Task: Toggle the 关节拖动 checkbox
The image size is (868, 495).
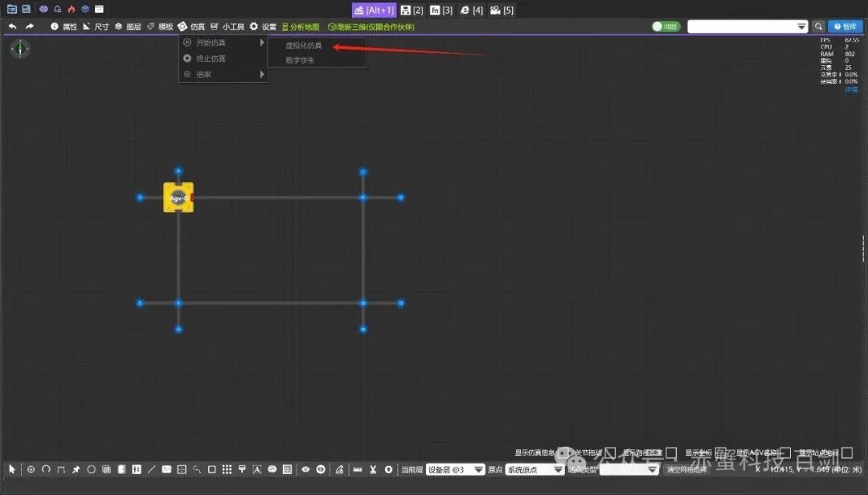Action: click(x=611, y=452)
